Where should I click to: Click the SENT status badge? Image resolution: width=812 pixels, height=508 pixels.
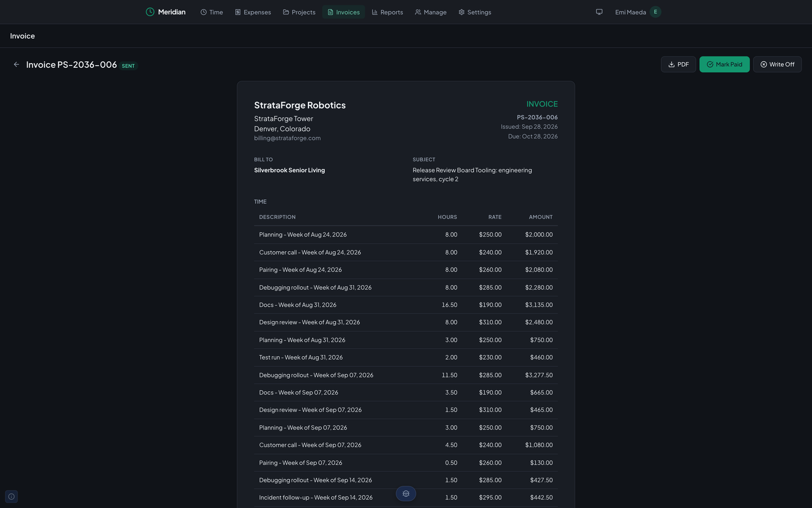pyautogui.click(x=129, y=66)
